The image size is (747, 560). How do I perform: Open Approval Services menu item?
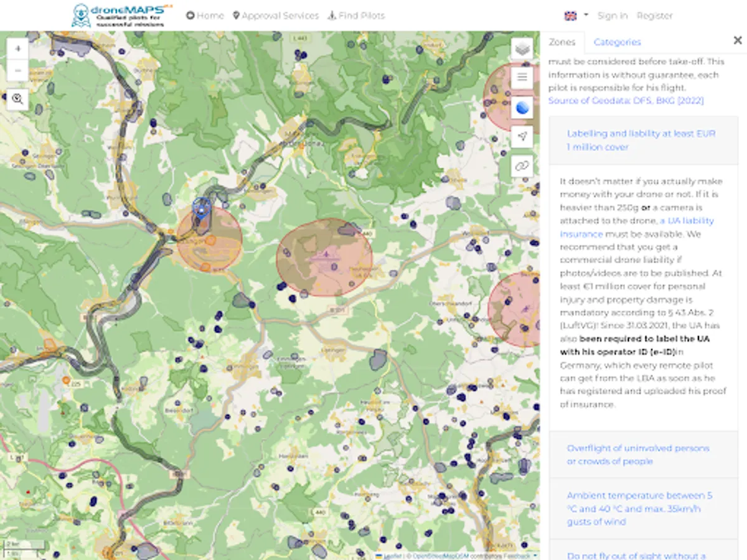(275, 16)
